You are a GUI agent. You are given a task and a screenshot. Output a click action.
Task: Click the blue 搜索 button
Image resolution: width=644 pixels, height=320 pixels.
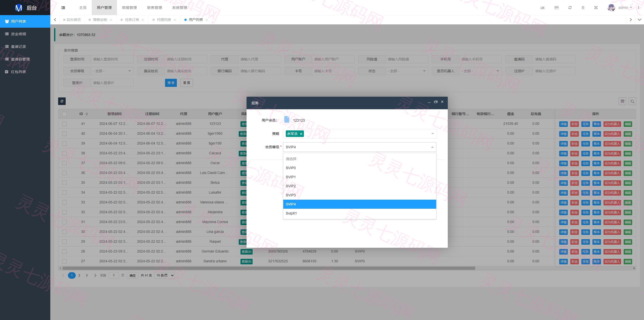click(x=171, y=83)
